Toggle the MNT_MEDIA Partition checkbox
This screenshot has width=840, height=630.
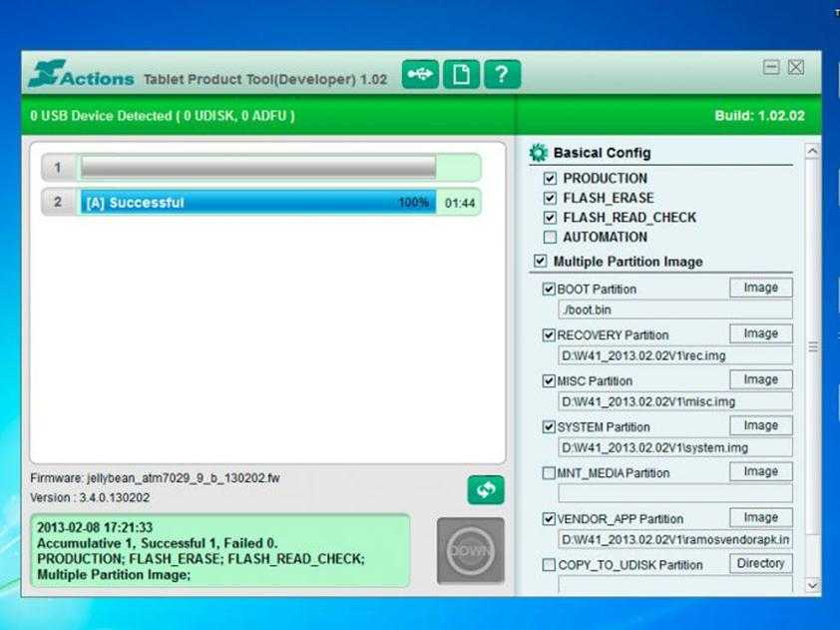549,473
